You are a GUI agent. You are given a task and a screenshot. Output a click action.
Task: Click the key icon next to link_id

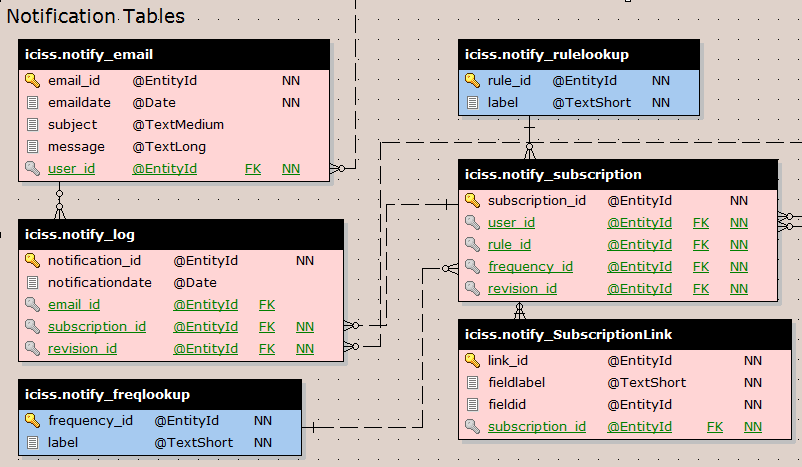(x=472, y=360)
